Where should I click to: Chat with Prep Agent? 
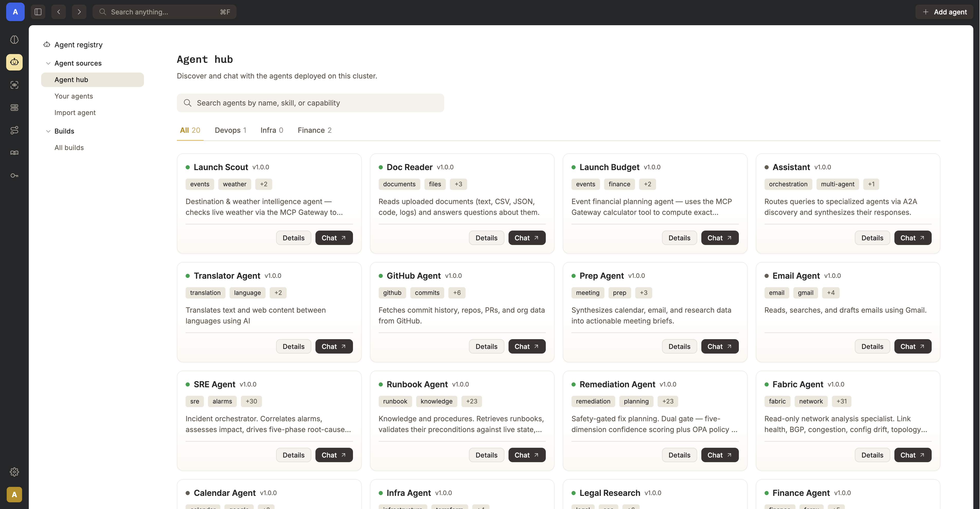click(x=720, y=346)
